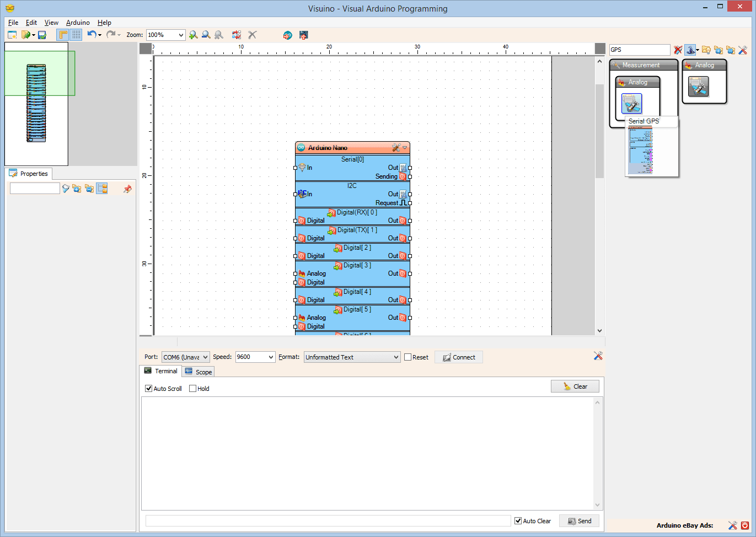Open the Format dropdown showing Unformatted Text
This screenshot has height=537, width=756.
351,357
